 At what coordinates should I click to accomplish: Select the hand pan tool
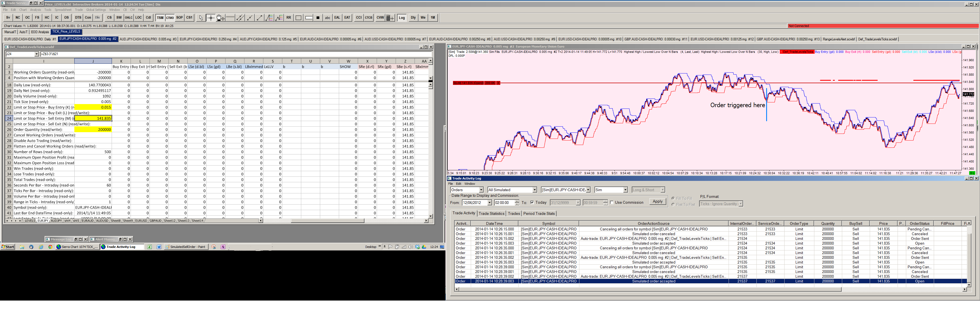pos(220,18)
